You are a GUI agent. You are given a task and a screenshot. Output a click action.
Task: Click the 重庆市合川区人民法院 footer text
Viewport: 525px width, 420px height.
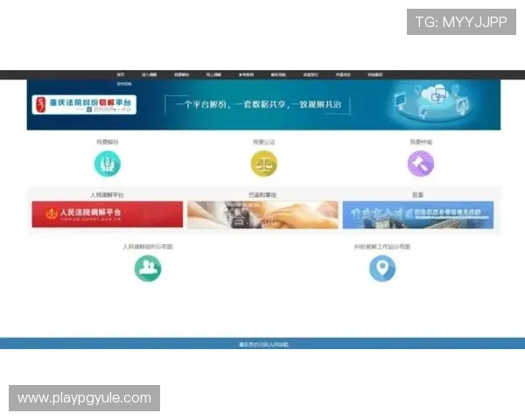264,344
